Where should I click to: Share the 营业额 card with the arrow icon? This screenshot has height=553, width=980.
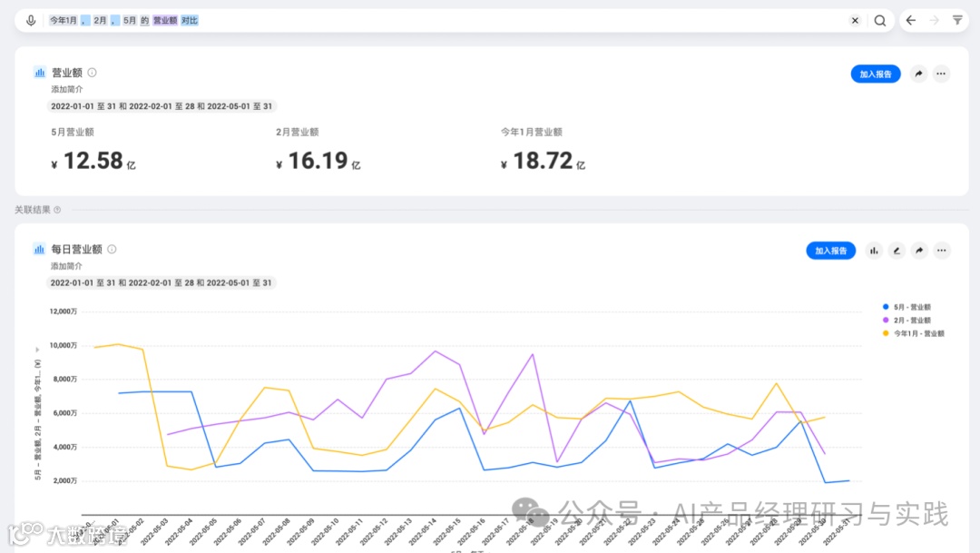(x=918, y=74)
